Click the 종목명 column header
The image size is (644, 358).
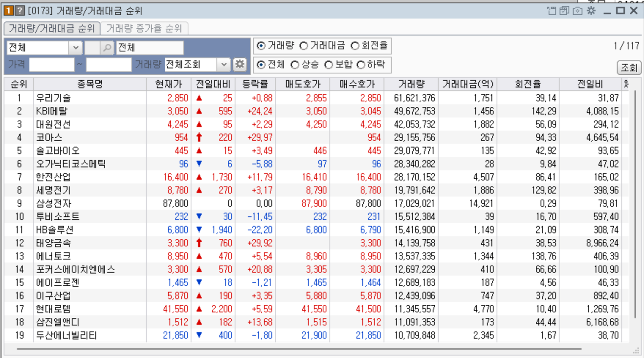click(90, 84)
